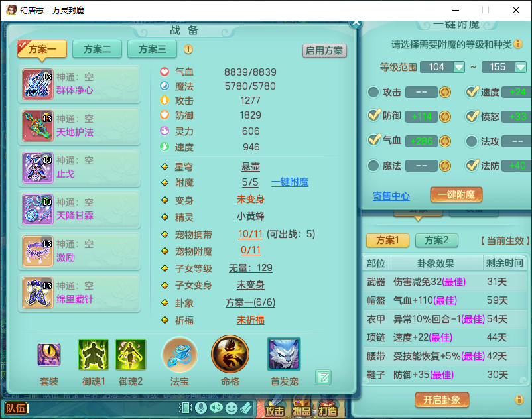The width and height of the screenshot is (532, 419).
Task: Click the 未变身 link for 子女变身
Action: [250, 285]
